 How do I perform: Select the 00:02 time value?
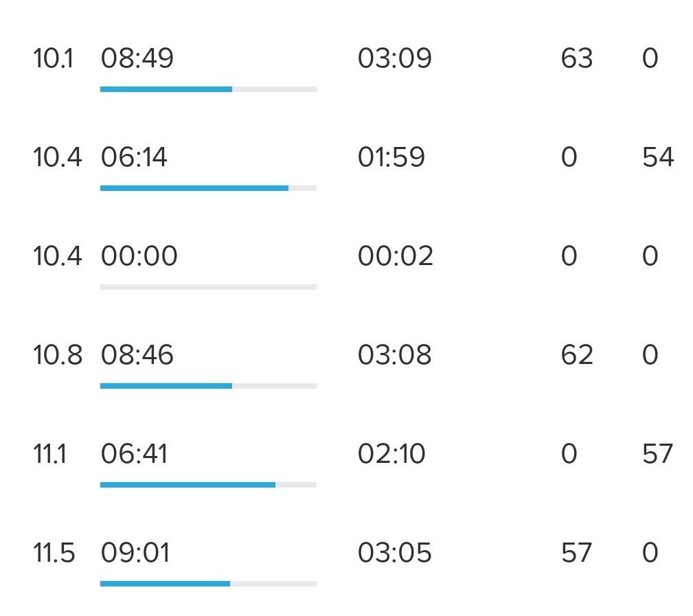395,256
